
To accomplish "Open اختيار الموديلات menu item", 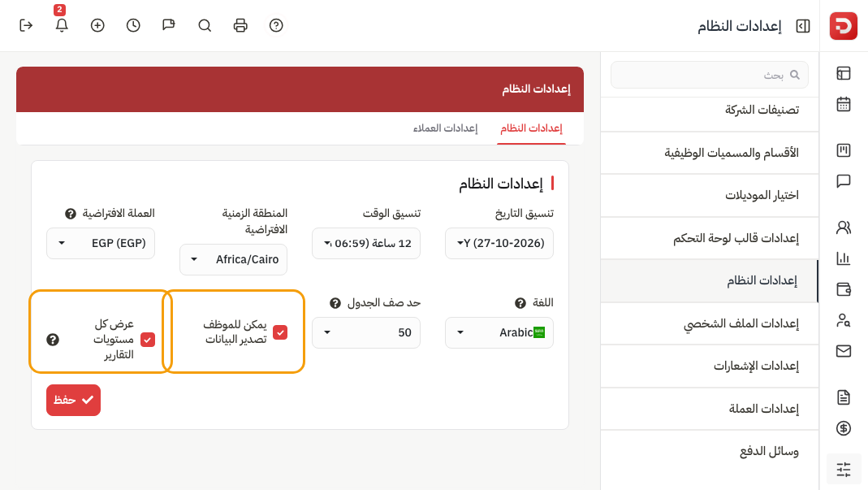I will [x=710, y=196].
